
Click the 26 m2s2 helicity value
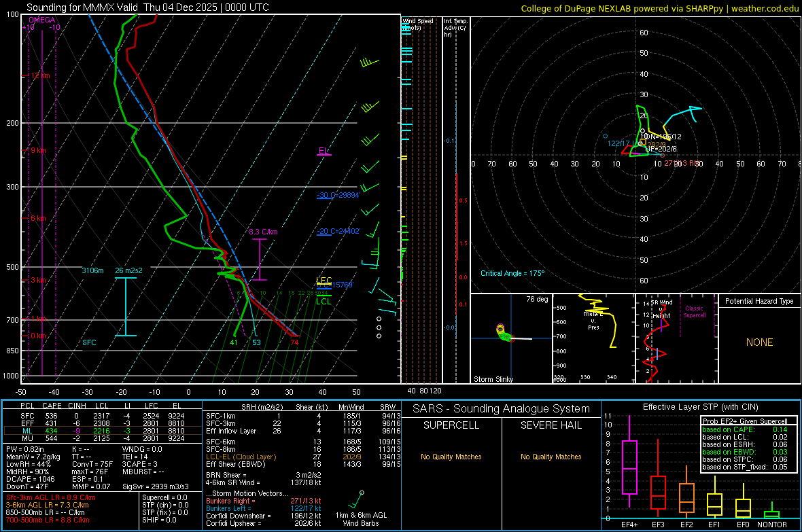click(129, 270)
